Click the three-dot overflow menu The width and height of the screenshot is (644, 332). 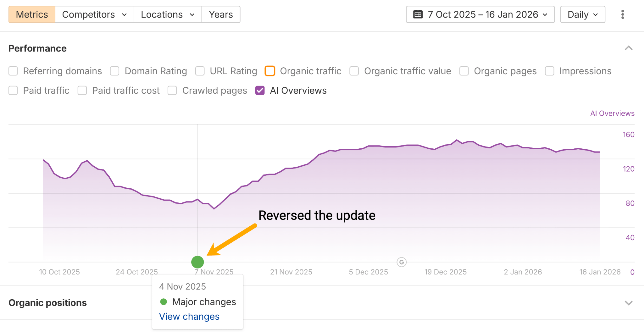(x=622, y=14)
